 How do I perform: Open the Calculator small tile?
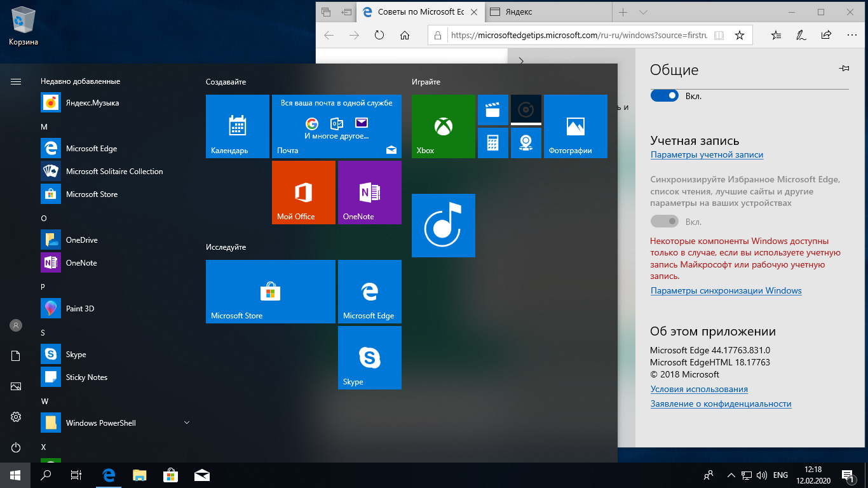click(x=493, y=143)
